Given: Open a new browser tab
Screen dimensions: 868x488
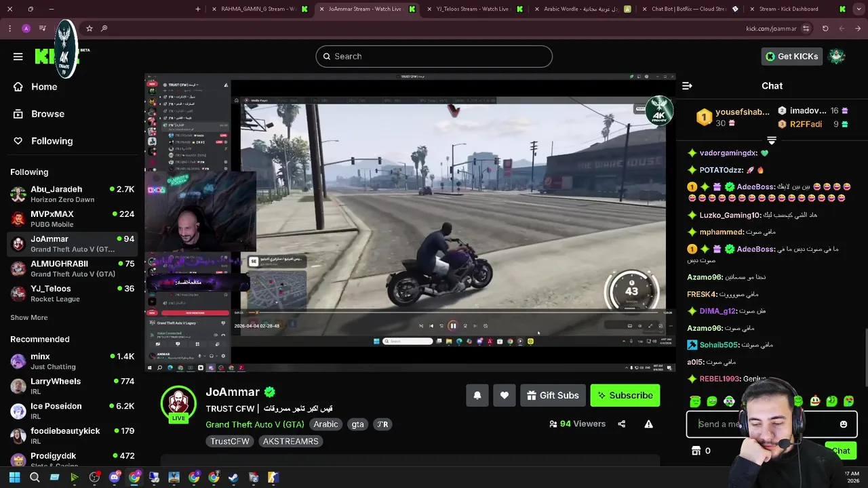Looking at the screenshot, I should coord(198,9).
